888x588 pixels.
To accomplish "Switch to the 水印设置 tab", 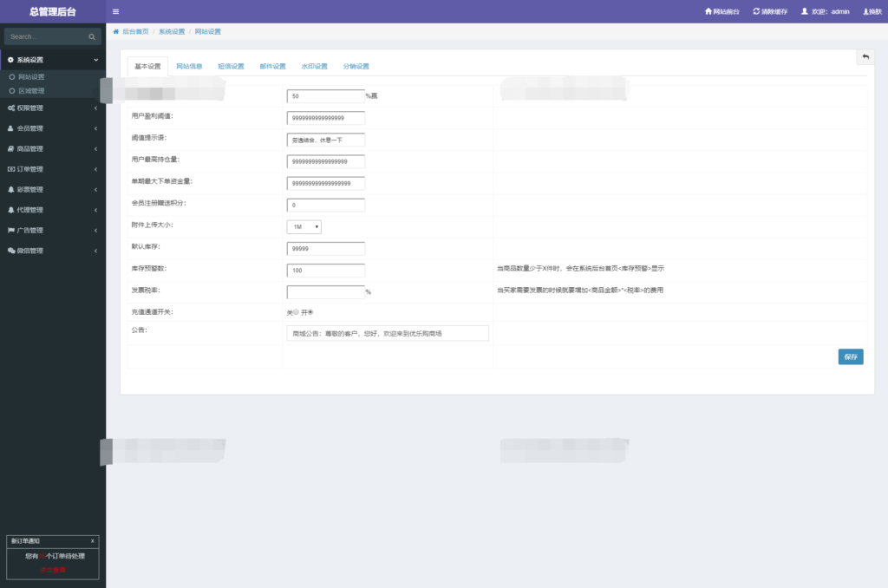I will click(314, 66).
